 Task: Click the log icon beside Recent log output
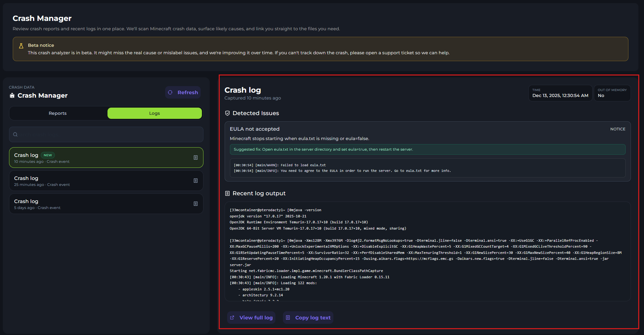coord(227,193)
